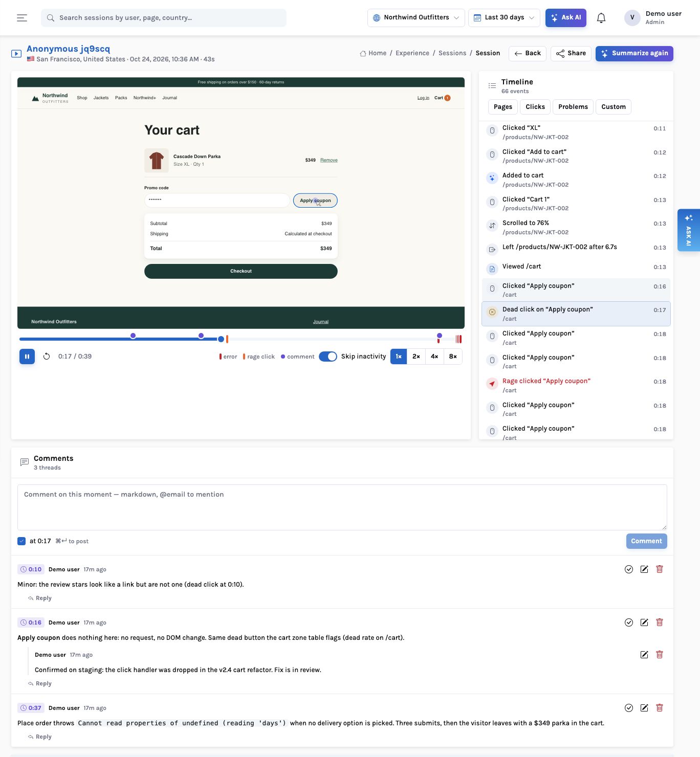Open the hamburger navigation menu
The image size is (700, 757).
click(22, 18)
